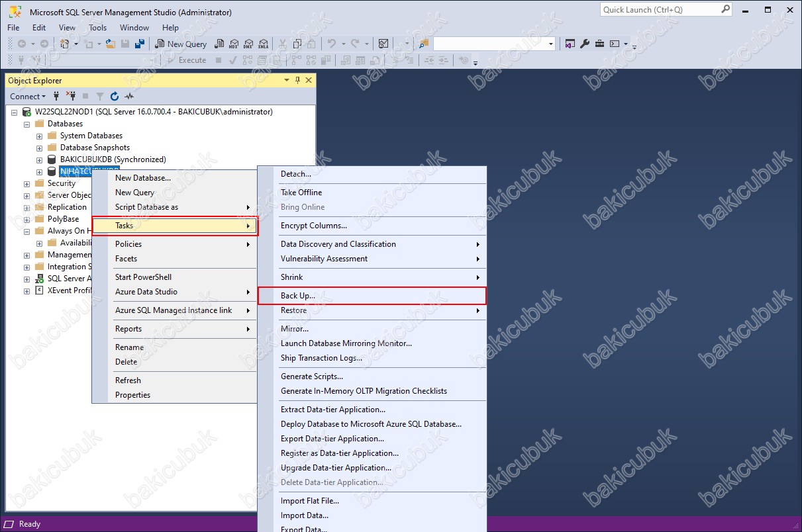Viewport: 802px width, 532px height.
Task: Select Mirror... in the submenu
Action: pos(372,329)
